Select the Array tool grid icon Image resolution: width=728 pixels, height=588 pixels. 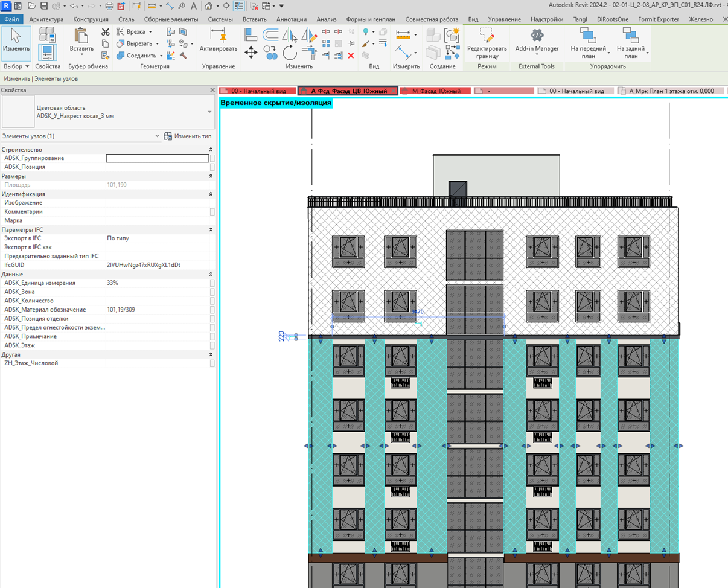326,43
